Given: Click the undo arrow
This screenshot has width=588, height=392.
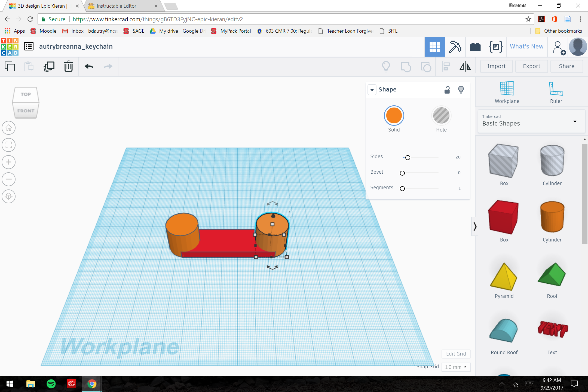Looking at the screenshot, I should tap(88, 66).
